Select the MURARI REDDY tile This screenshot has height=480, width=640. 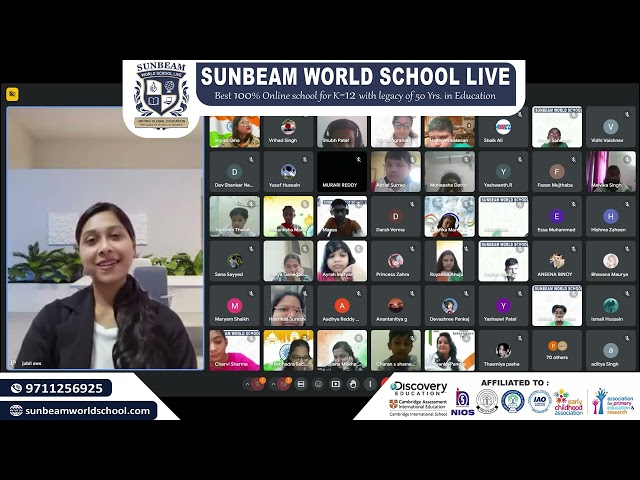pyautogui.click(x=342, y=171)
